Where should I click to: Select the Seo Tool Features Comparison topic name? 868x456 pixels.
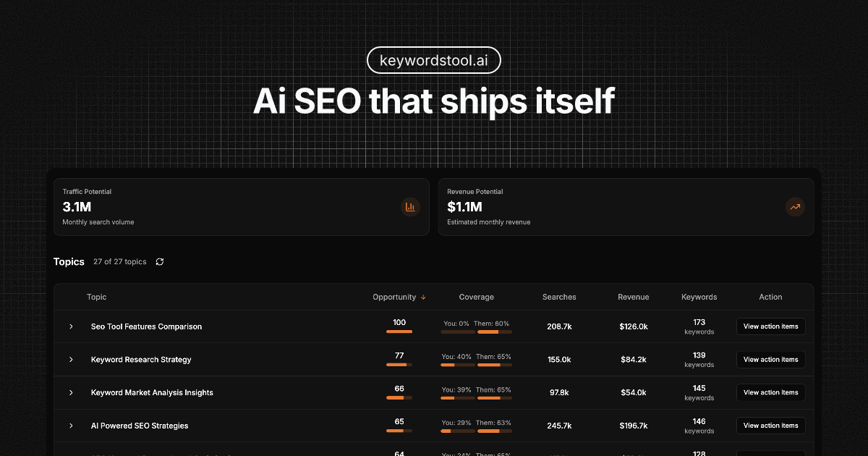click(146, 326)
